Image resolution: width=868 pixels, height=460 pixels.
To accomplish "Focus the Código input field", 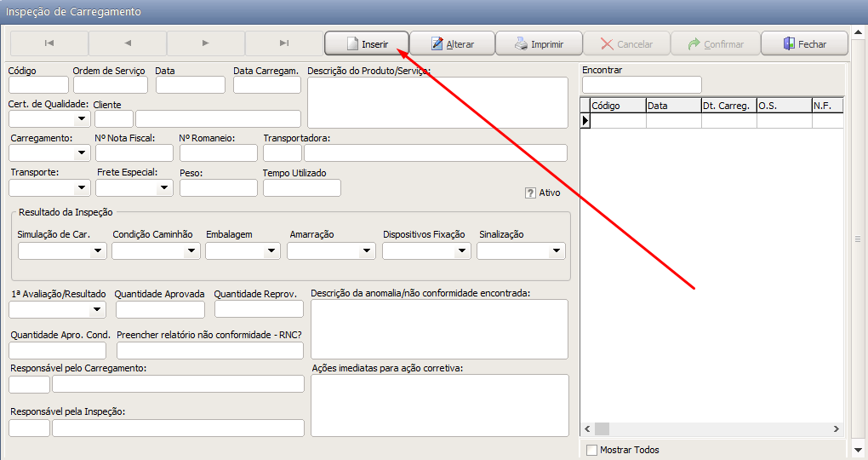I will (x=39, y=85).
